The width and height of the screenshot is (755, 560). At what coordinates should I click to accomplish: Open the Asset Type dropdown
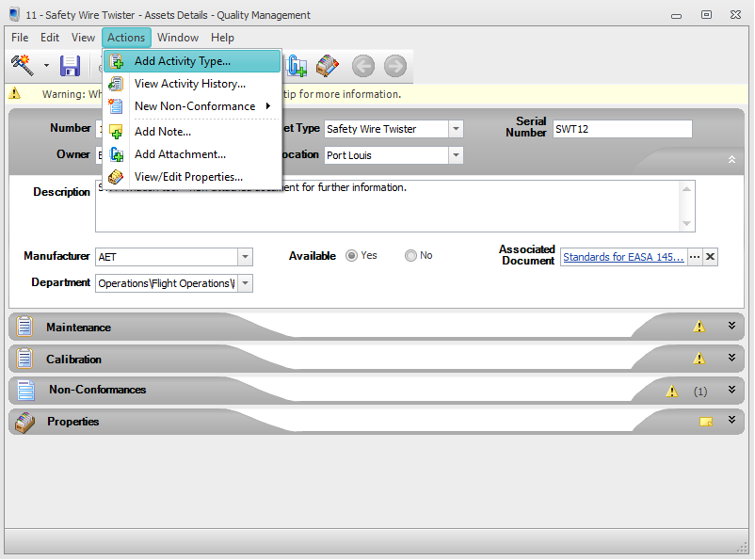454,129
